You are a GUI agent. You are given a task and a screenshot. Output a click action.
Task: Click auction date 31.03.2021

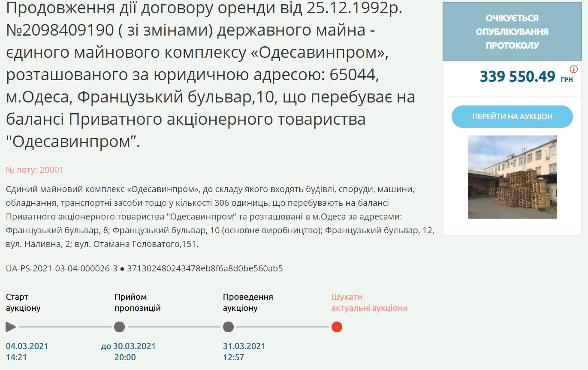pos(244,346)
